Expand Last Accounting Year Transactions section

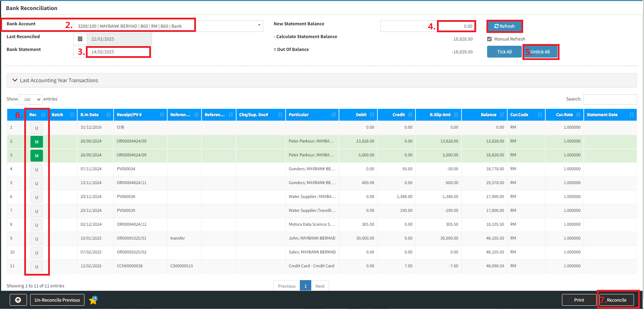[x=59, y=80]
